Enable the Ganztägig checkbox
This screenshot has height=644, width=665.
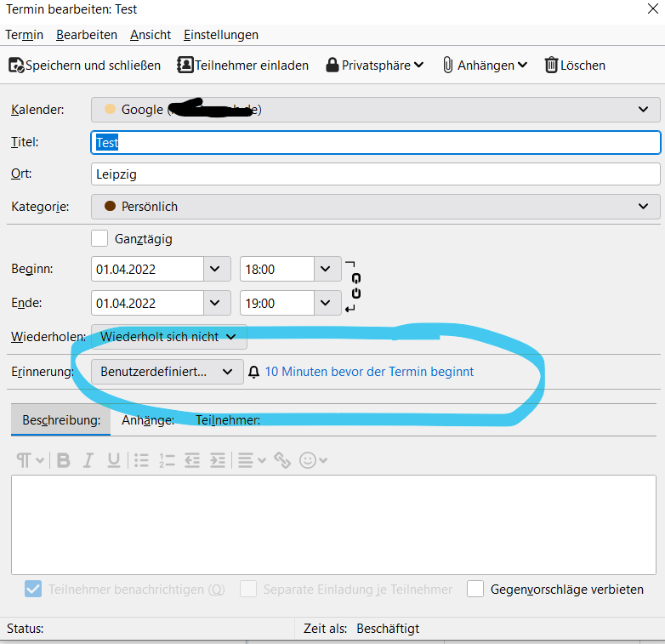[x=99, y=239]
